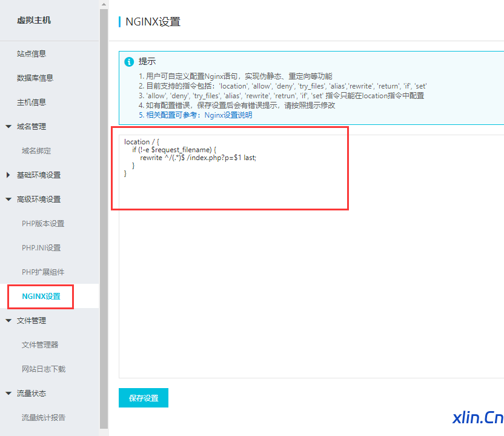Open 流量统计报告 in the sidebar
The height and width of the screenshot is (436, 504).
pyautogui.click(x=44, y=418)
